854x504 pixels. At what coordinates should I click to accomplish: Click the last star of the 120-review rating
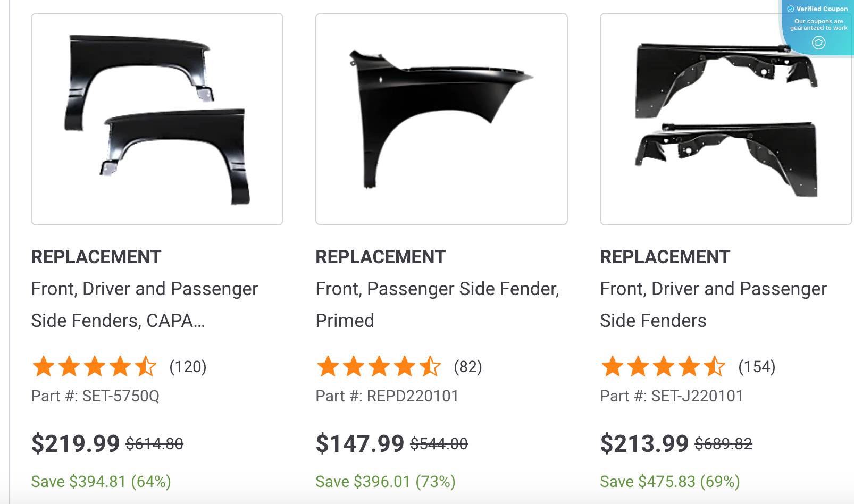(x=147, y=366)
